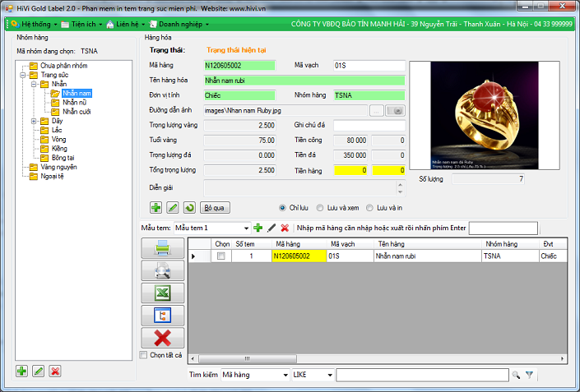Export the label list to Excel
Viewport: 580px width, 392px height.
tap(163, 293)
